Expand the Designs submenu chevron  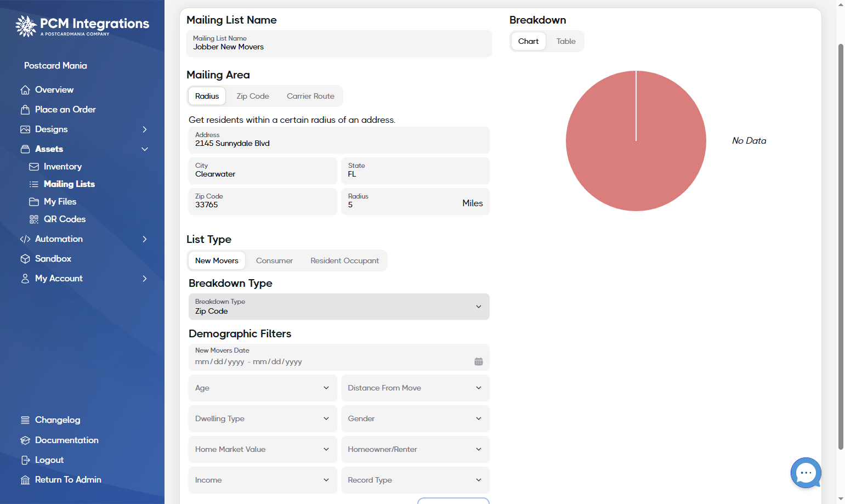pyautogui.click(x=145, y=129)
